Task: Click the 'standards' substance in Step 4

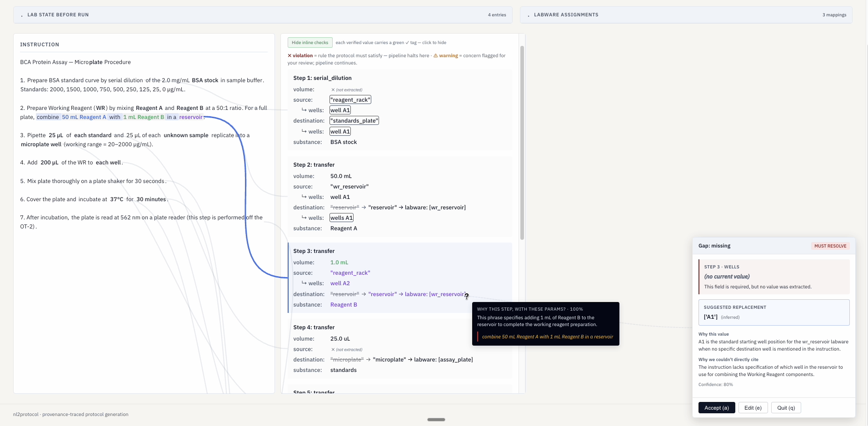Action: pos(344,370)
